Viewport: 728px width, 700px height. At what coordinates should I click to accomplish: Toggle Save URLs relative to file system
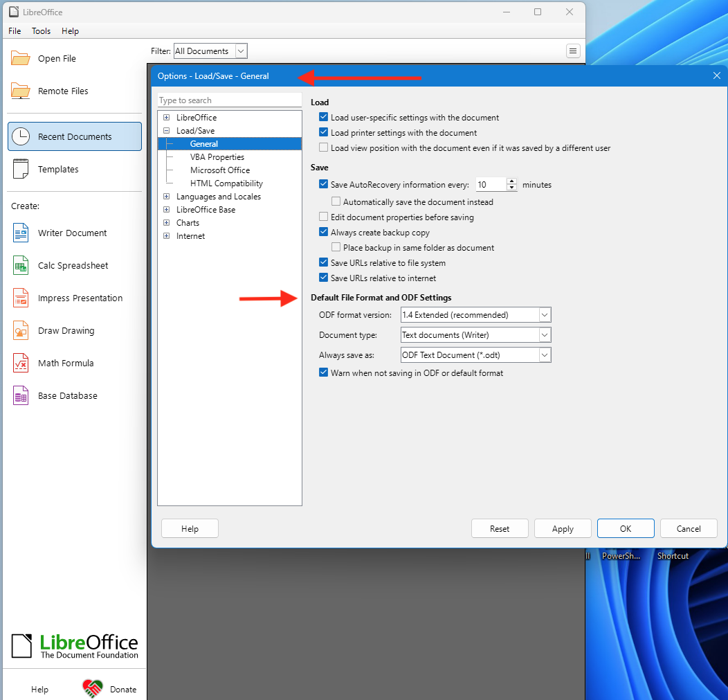[324, 263]
